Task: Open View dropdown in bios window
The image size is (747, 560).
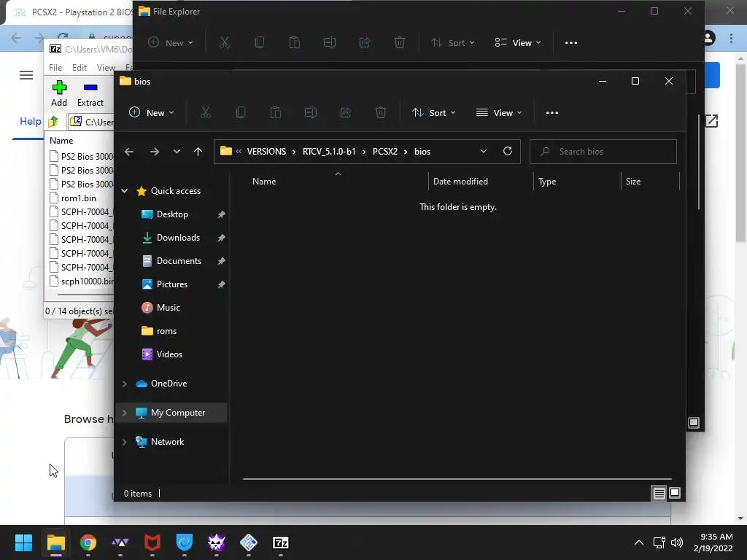Action: pyautogui.click(x=499, y=113)
